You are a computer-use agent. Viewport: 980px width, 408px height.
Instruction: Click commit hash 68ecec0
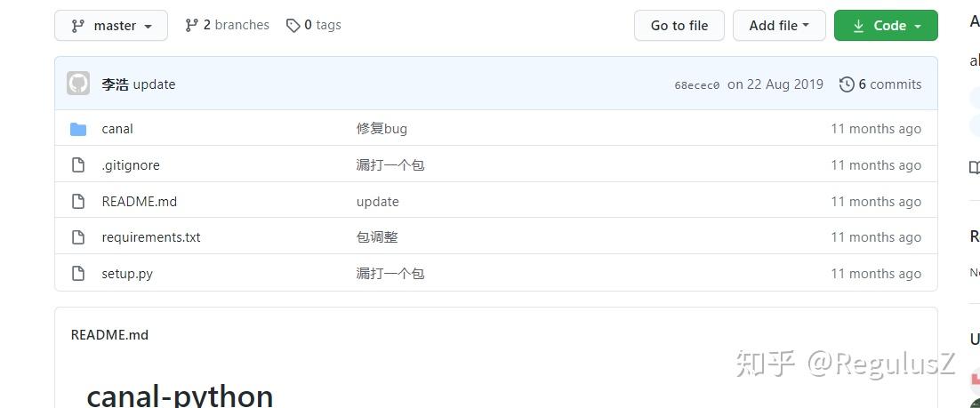pos(697,85)
